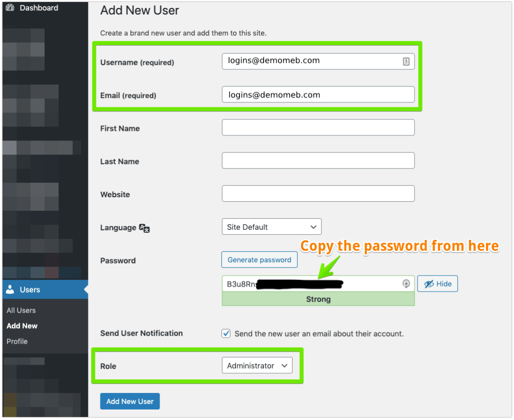Open the Language Site Default dropdown
The width and height of the screenshot is (514, 420).
(271, 227)
